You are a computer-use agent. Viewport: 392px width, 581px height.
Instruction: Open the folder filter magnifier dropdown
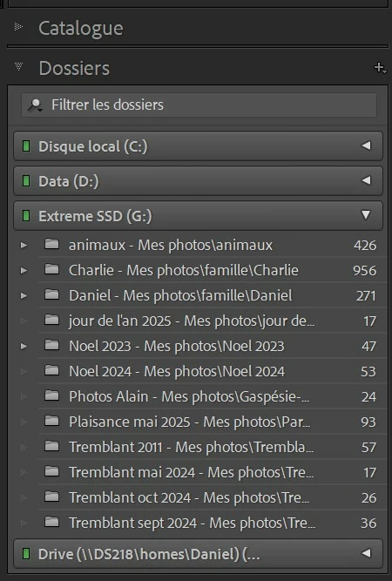pos(36,105)
